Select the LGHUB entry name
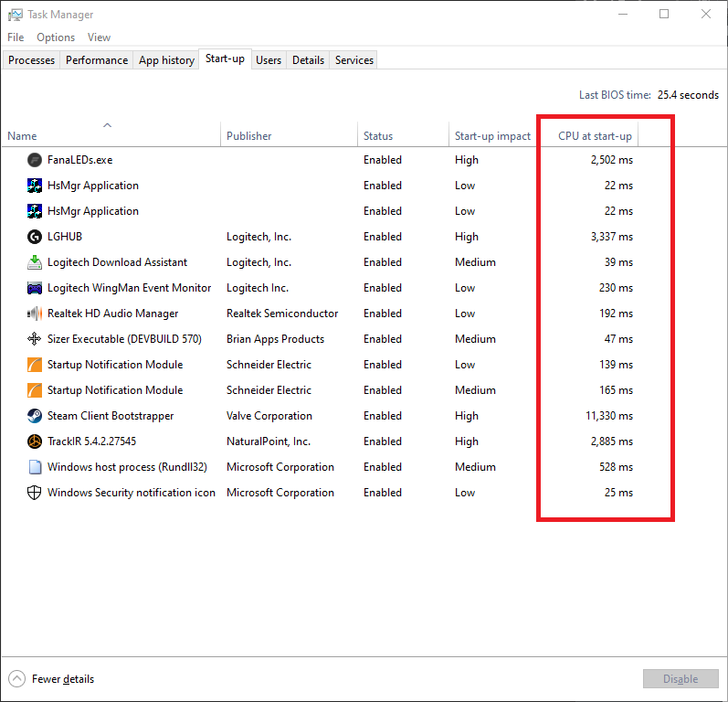This screenshot has height=702, width=728. [x=65, y=237]
